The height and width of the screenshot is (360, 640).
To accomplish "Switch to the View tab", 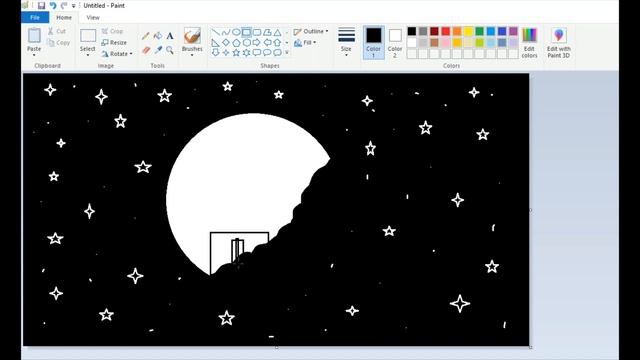I will pyautogui.click(x=93, y=18).
